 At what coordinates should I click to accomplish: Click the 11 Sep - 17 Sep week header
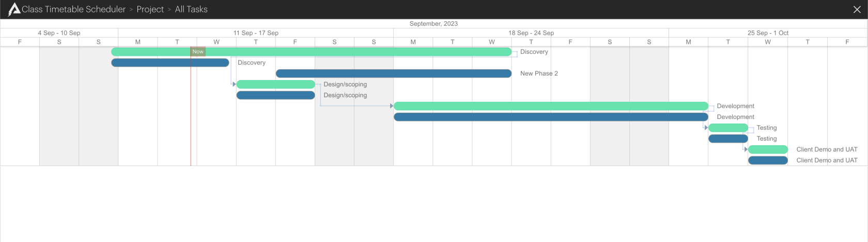coord(256,33)
